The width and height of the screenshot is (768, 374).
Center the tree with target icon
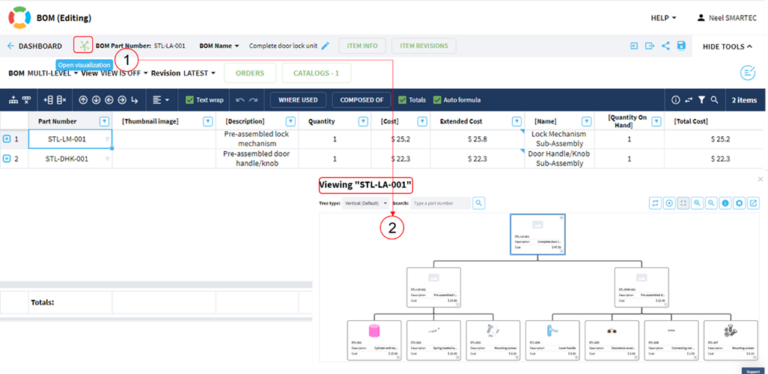tap(669, 203)
